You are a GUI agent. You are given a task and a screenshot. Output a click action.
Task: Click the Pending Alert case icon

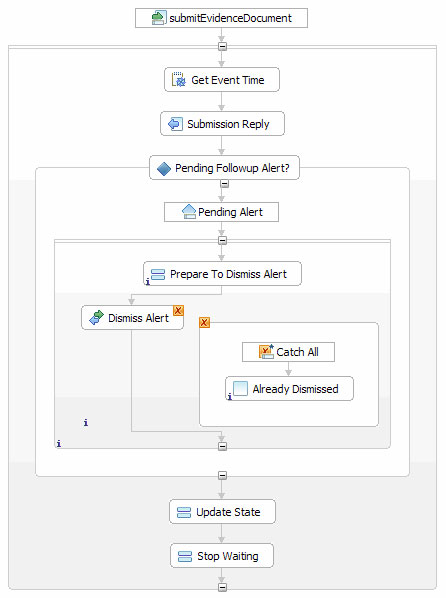(x=189, y=212)
